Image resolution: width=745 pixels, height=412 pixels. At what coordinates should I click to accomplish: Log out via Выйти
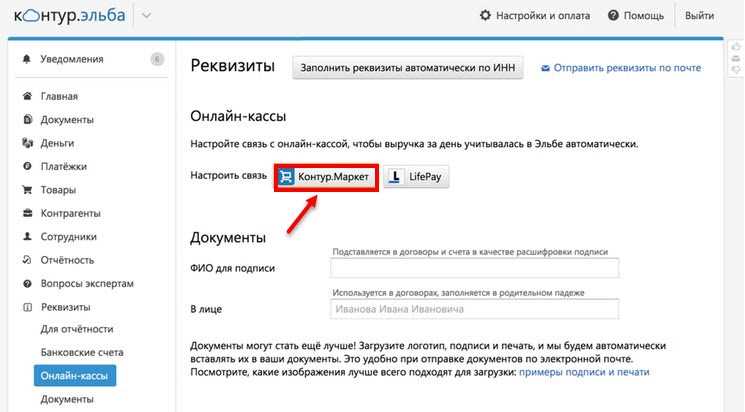[699, 16]
